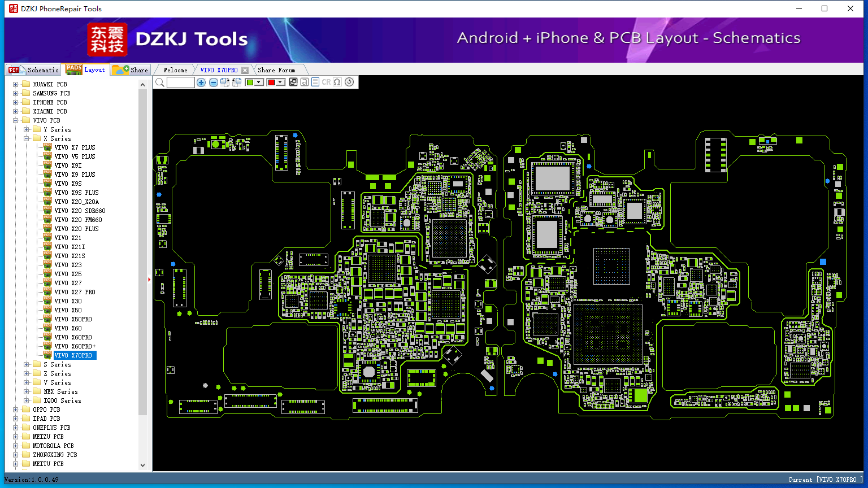The image size is (868, 488).
Task: Click the Version:1.0.0.49 status text
Action: [32, 480]
